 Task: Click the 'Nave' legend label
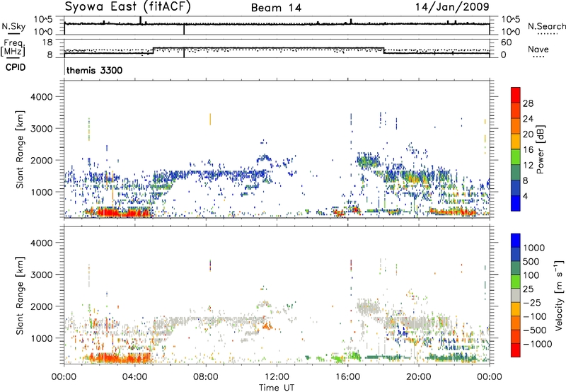(x=538, y=50)
